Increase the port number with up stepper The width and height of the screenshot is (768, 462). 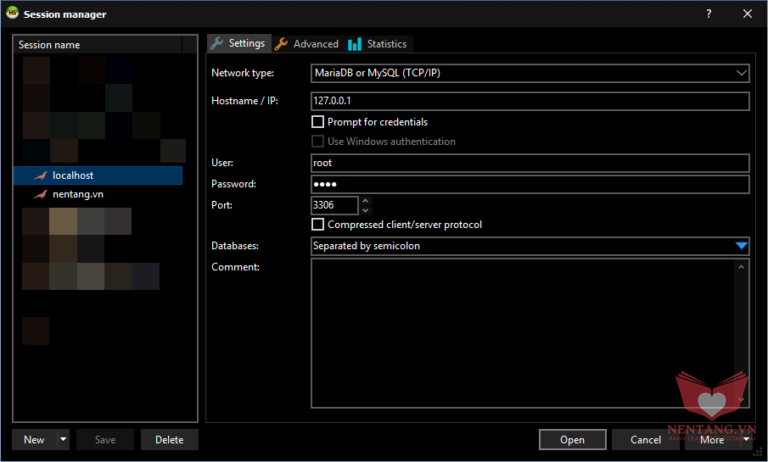pyautogui.click(x=365, y=200)
